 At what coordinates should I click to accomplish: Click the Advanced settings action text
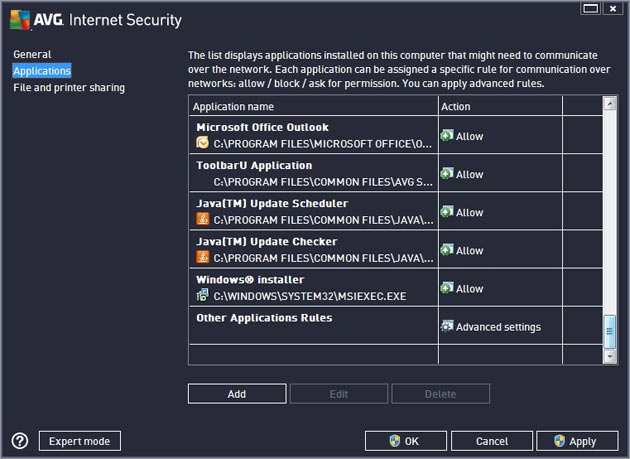coord(498,327)
